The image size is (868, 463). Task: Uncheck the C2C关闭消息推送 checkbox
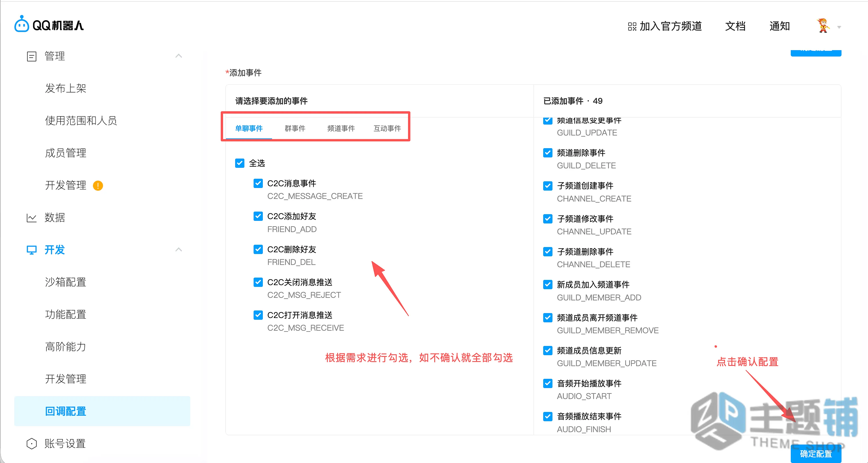pos(258,282)
